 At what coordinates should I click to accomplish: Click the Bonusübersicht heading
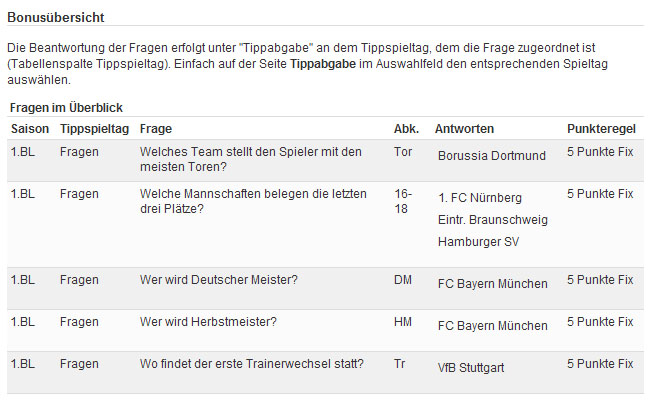(56, 18)
